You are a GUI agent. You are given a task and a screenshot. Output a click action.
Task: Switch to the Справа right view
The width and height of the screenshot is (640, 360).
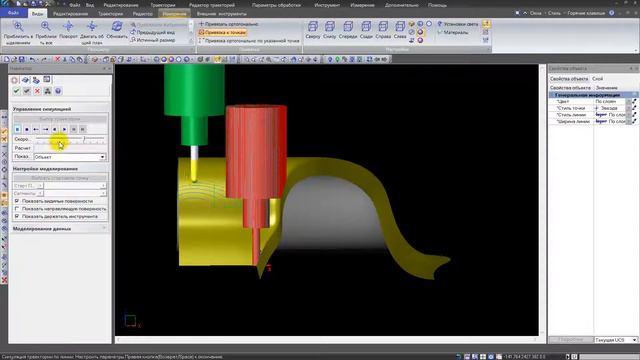pyautogui.click(x=383, y=30)
